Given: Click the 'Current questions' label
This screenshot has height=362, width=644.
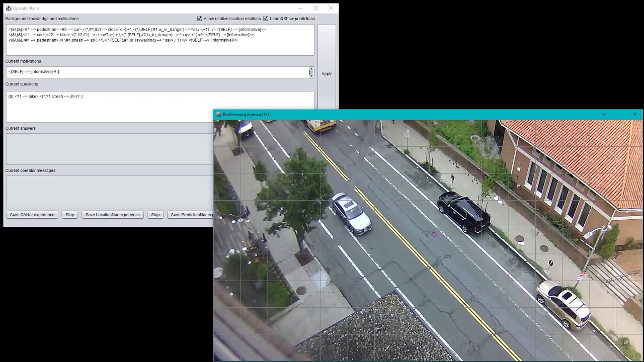Looking at the screenshot, I should [22, 84].
